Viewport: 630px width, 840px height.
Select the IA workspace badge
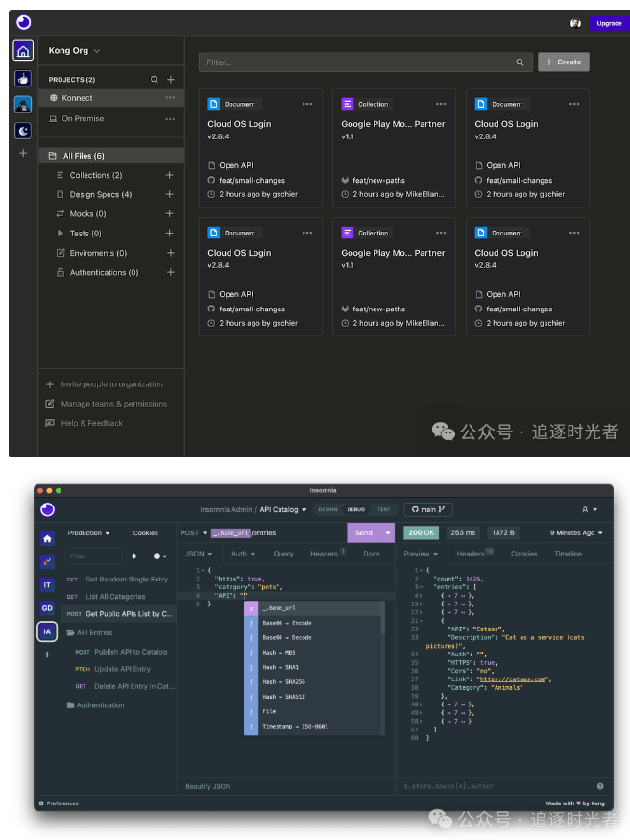tap(47, 631)
